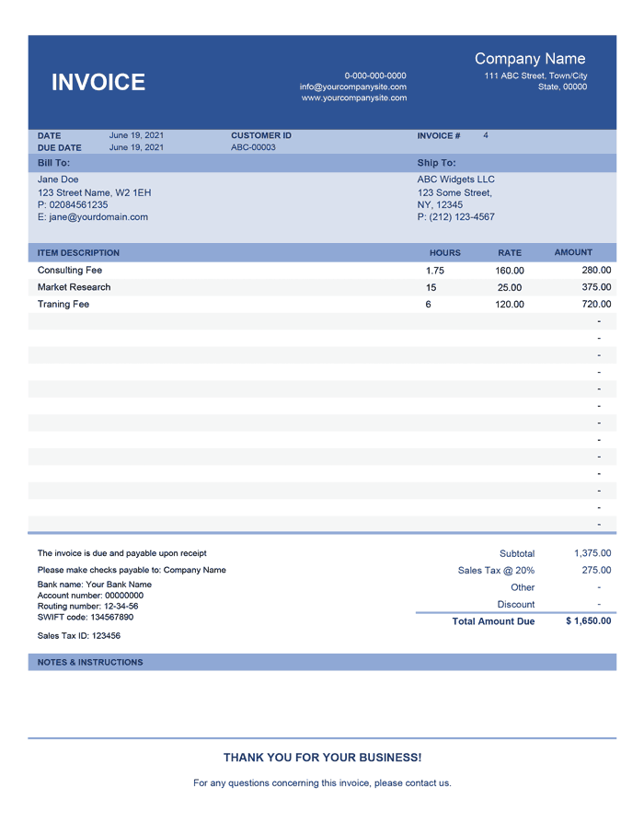Select the Company Name header text
This screenshot has width=644, height=834.
pos(530,59)
